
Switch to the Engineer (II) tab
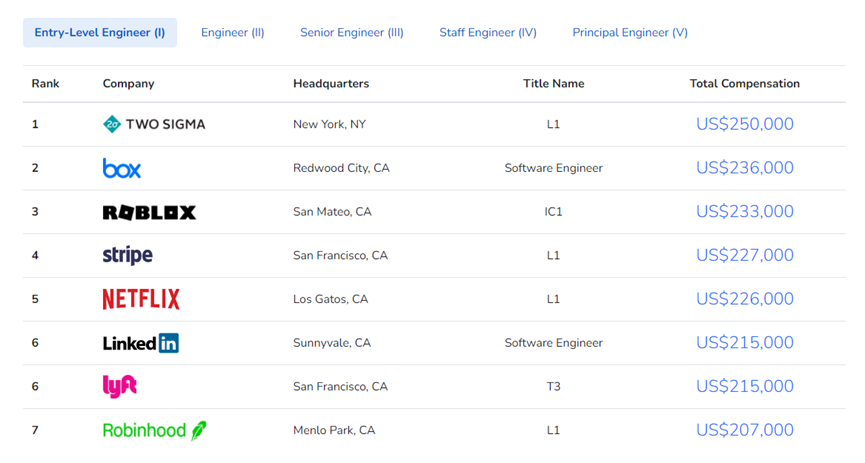233,32
